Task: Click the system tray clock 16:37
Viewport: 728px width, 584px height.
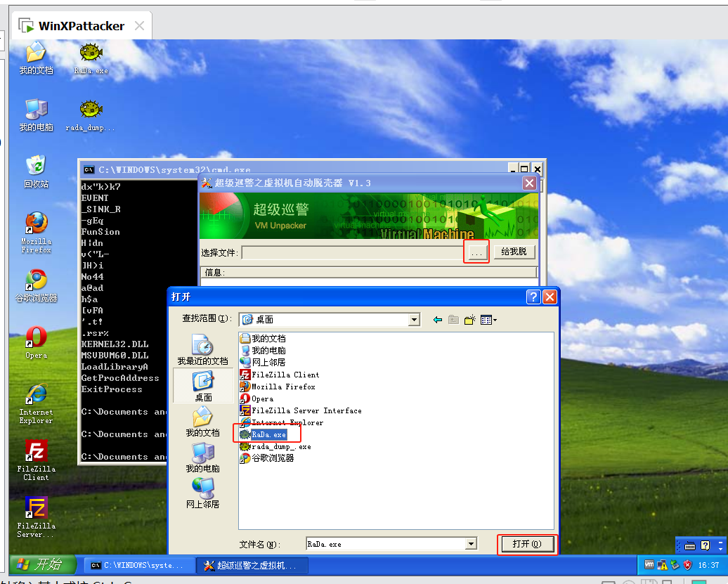Action: tap(708, 565)
